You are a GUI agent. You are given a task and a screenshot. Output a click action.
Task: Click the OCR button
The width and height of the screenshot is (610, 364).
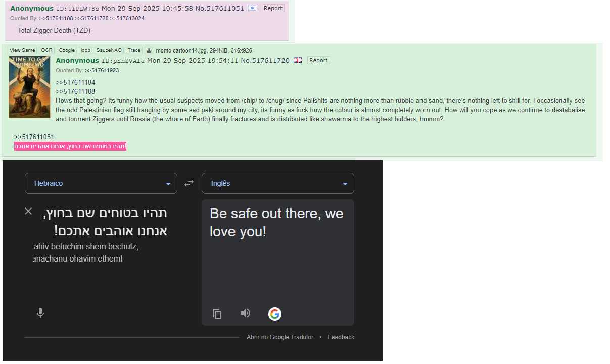(47, 50)
